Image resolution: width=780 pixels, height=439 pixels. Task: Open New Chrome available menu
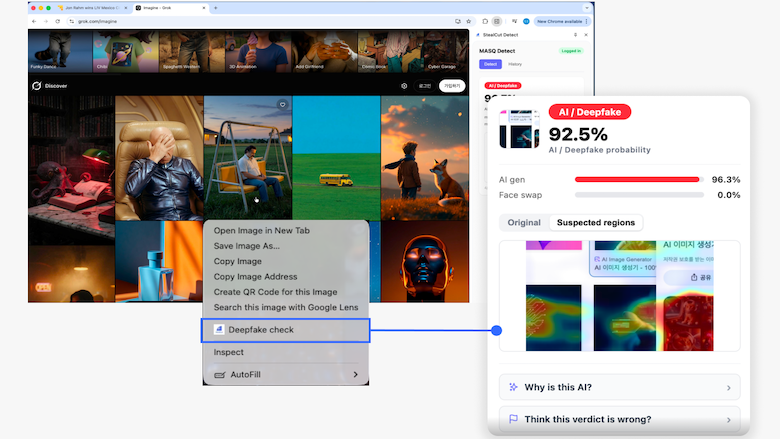[x=562, y=21]
